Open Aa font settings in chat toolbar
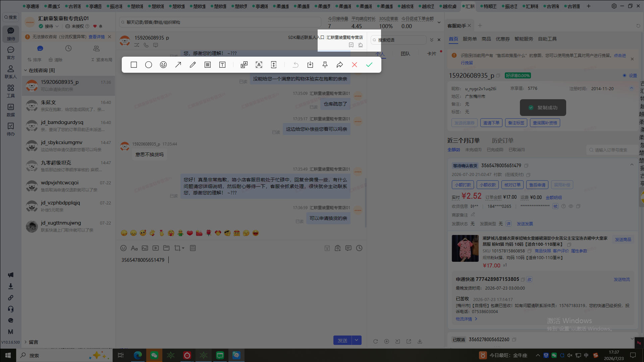The height and width of the screenshot is (362, 644). coord(134,248)
